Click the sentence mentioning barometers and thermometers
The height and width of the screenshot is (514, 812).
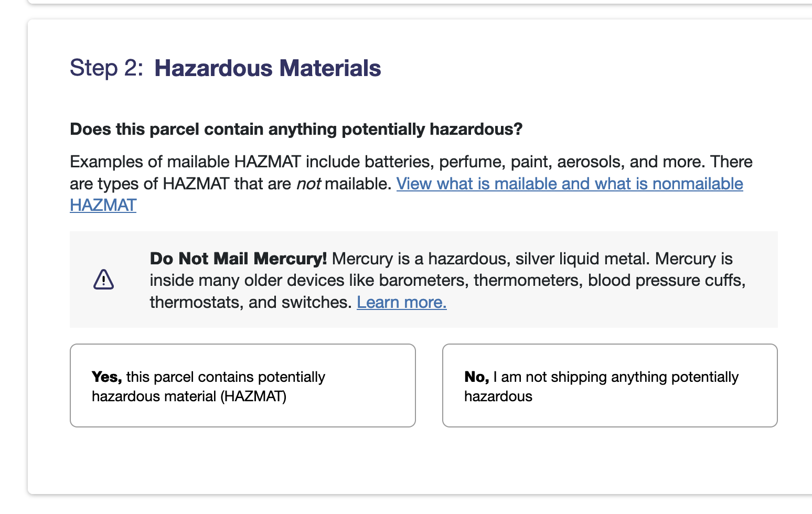[448, 281]
